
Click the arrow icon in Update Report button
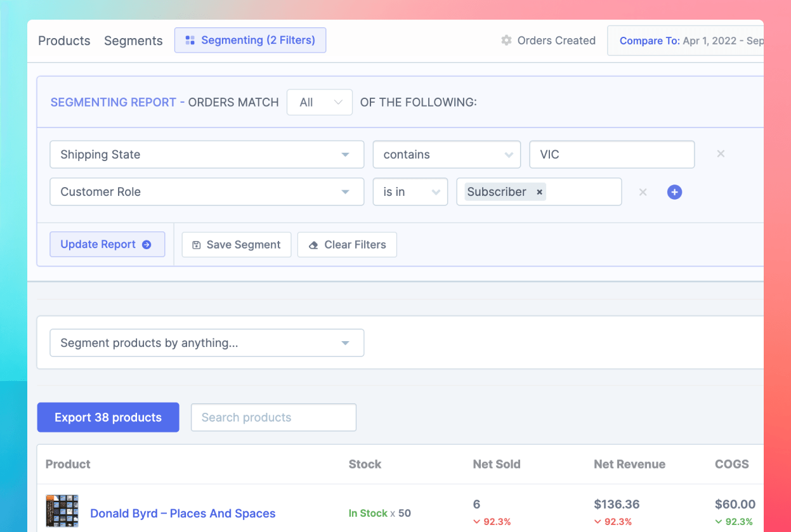[147, 244]
